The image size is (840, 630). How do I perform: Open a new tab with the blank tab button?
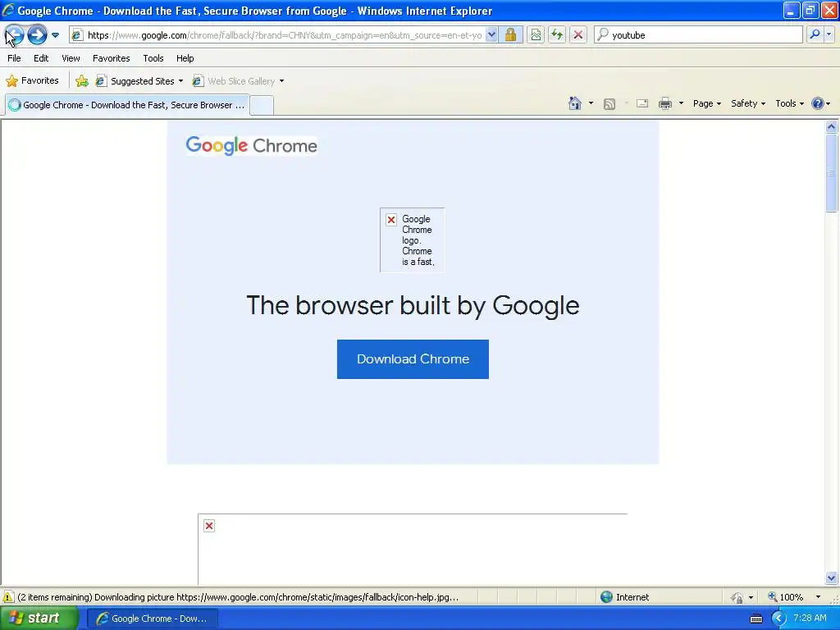point(262,106)
